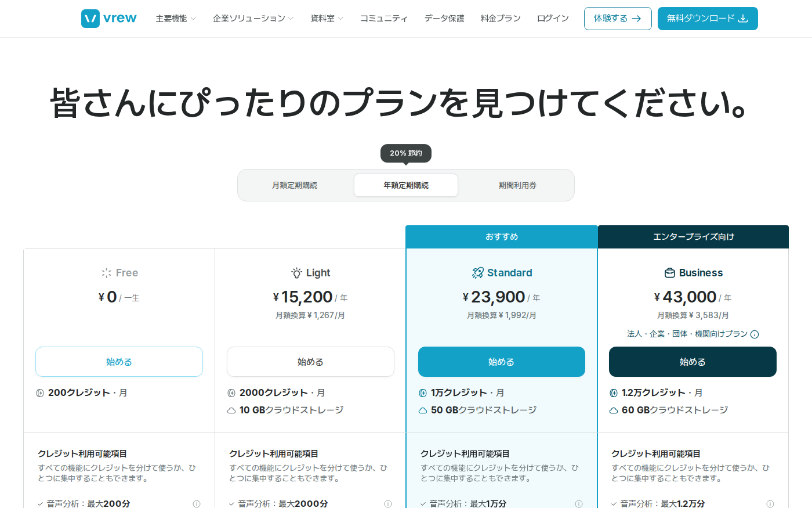Click the arrow icon in 体験する button
This screenshot has height=508, width=812.
tap(636, 19)
